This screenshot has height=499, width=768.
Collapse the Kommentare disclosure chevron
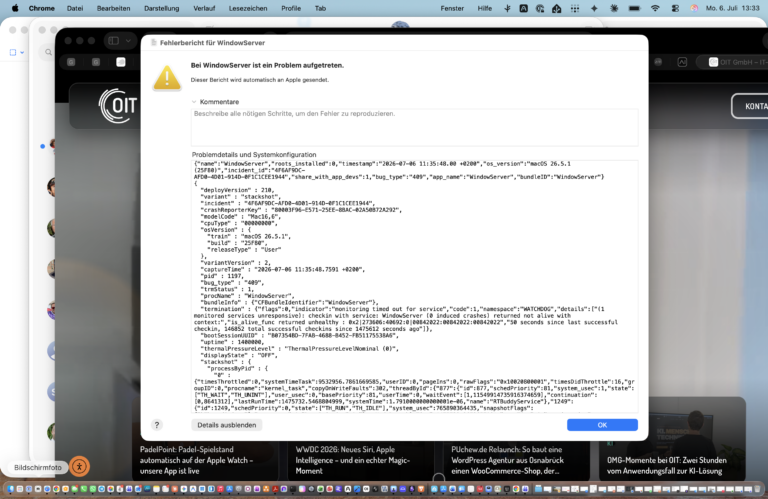[x=194, y=102]
